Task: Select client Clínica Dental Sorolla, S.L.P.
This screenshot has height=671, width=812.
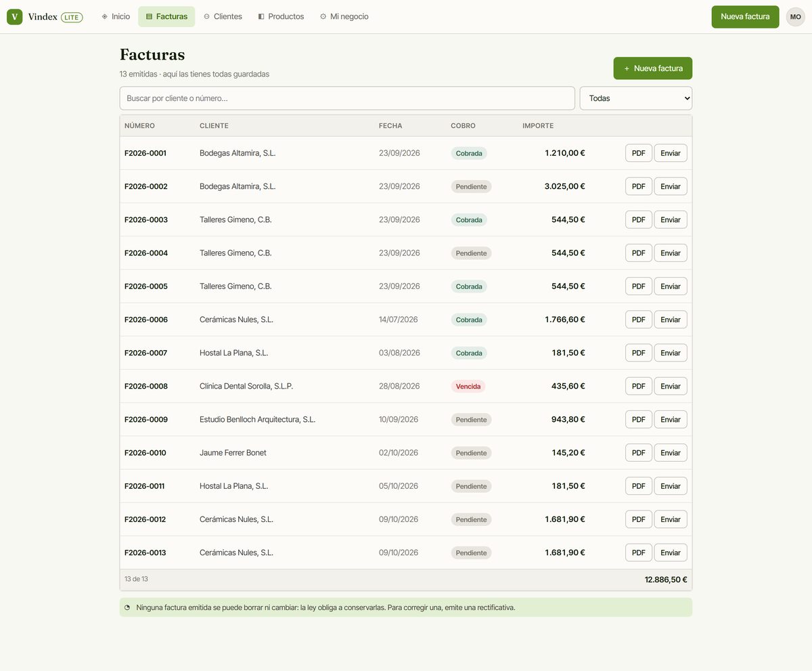Action: pos(246,386)
